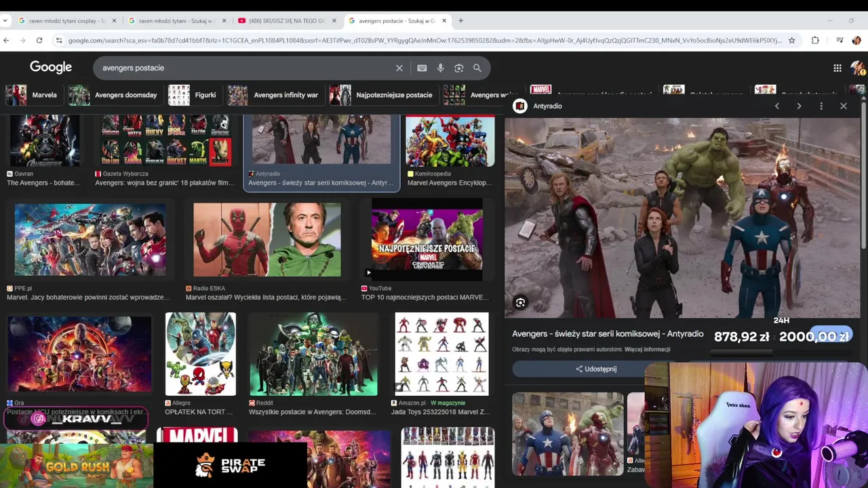
Task: Go back with the browser back arrow
Action: [6, 41]
